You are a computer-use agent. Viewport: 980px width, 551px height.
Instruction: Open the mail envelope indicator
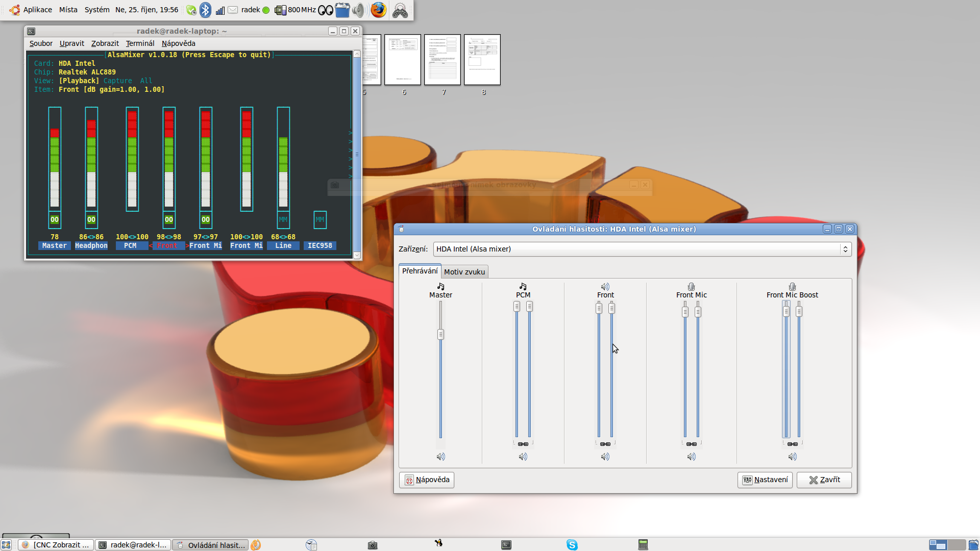(233, 10)
